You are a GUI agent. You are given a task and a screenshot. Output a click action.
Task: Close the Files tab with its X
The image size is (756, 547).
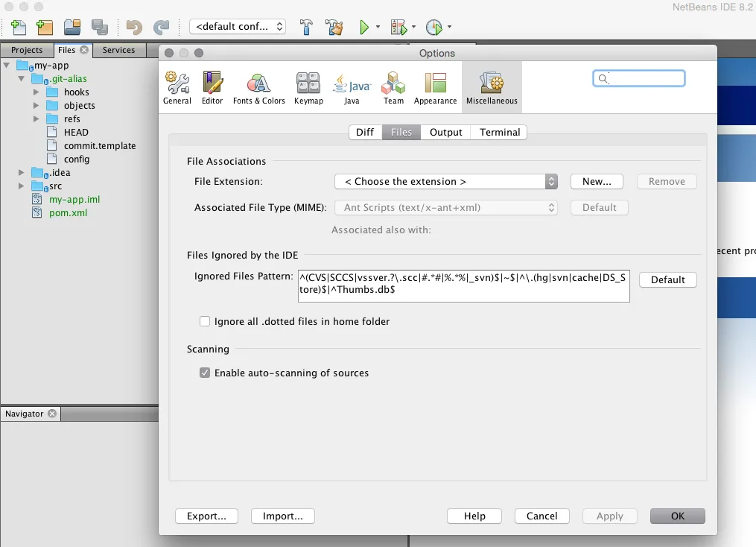coord(84,50)
